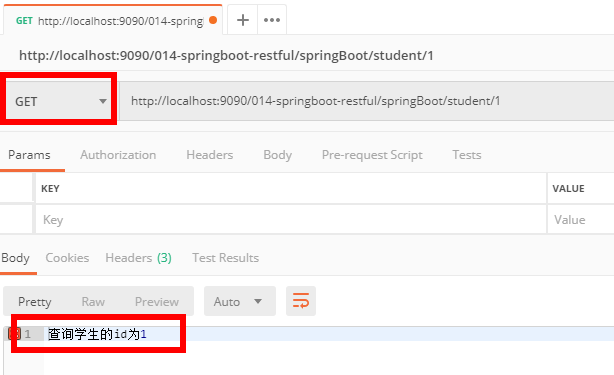Select the request Body tab
The image size is (614, 375).
278,155
